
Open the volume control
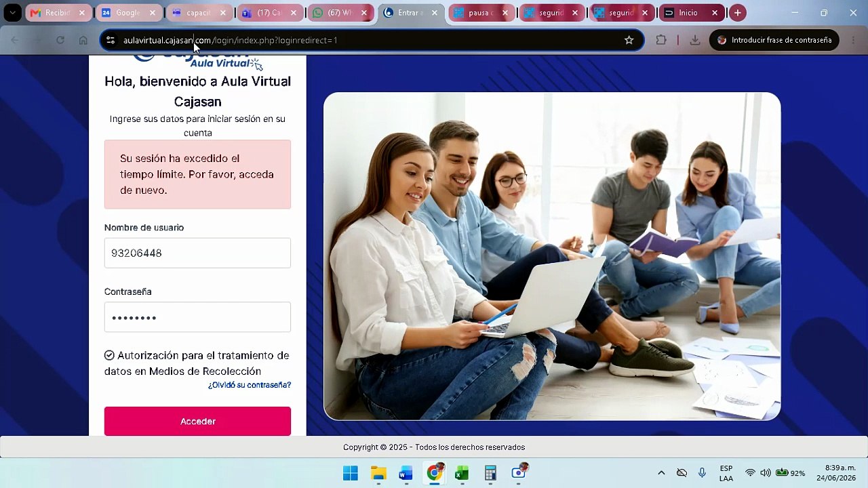click(x=766, y=473)
